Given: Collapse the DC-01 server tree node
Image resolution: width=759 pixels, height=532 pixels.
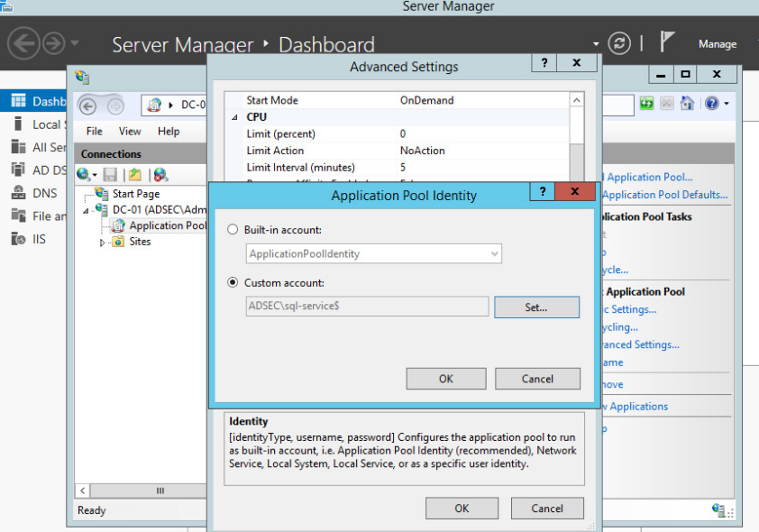Looking at the screenshot, I should 86,211.
